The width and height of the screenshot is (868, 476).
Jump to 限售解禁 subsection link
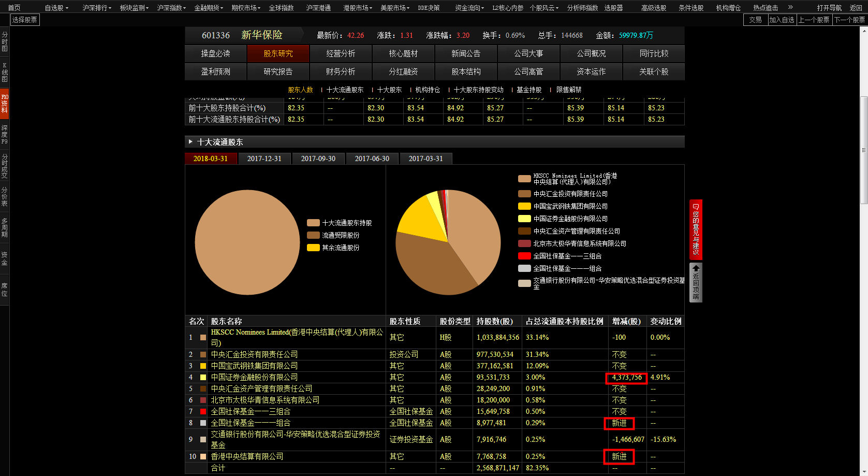[x=569, y=90]
